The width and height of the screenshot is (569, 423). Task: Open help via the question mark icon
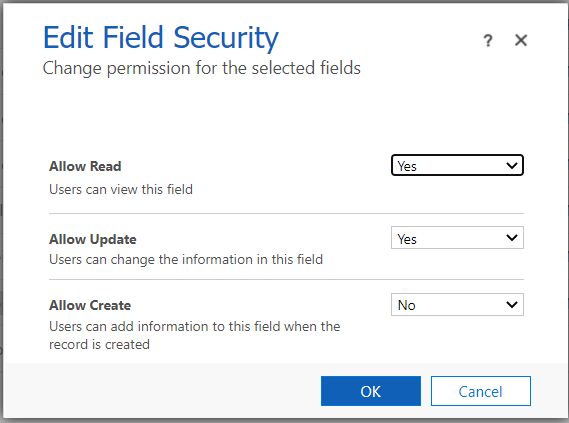coord(488,40)
